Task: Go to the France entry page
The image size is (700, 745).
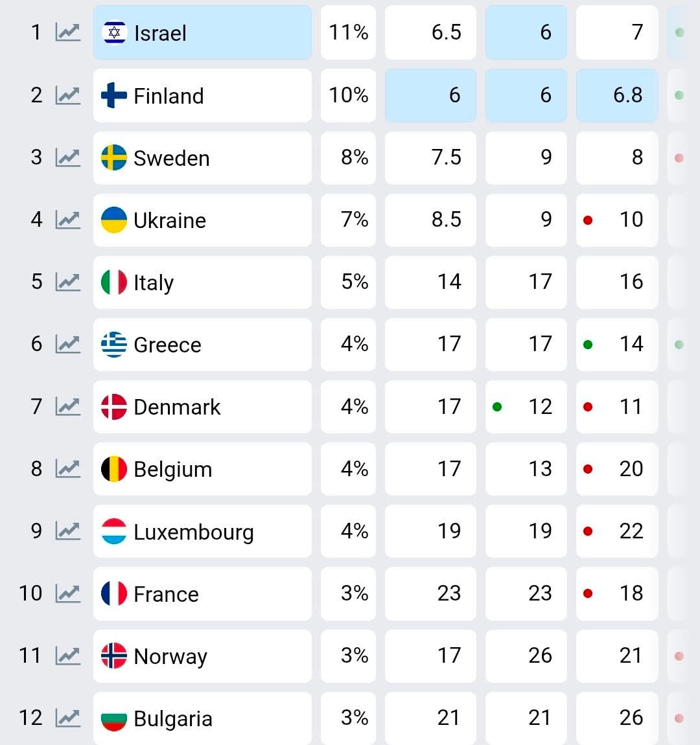Action: (x=166, y=594)
